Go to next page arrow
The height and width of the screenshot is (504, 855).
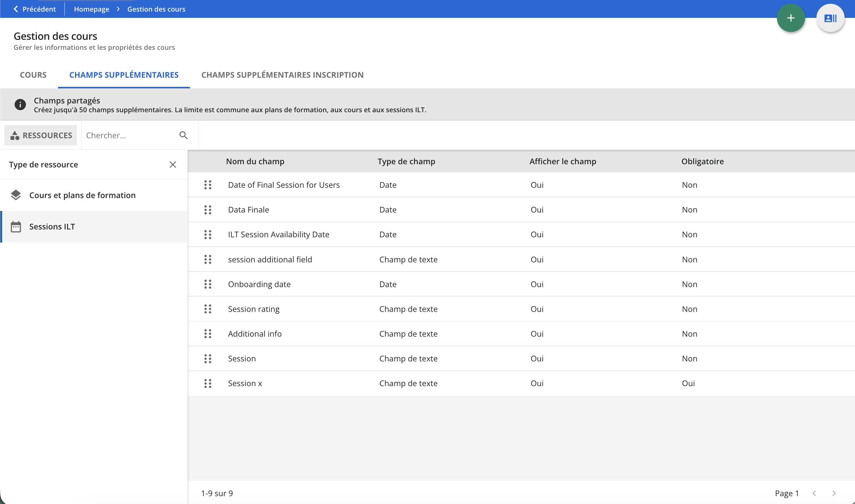(x=834, y=493)
